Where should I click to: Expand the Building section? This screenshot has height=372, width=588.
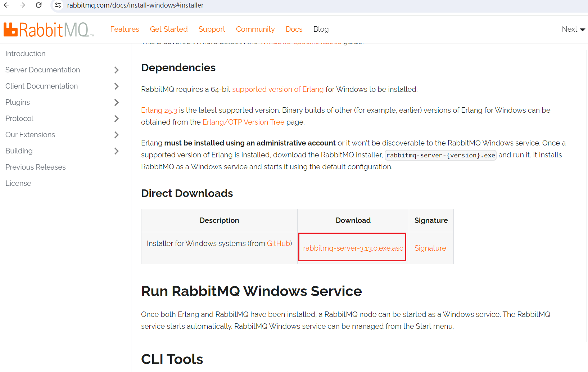pyautogui.click(x=116, y=151)
